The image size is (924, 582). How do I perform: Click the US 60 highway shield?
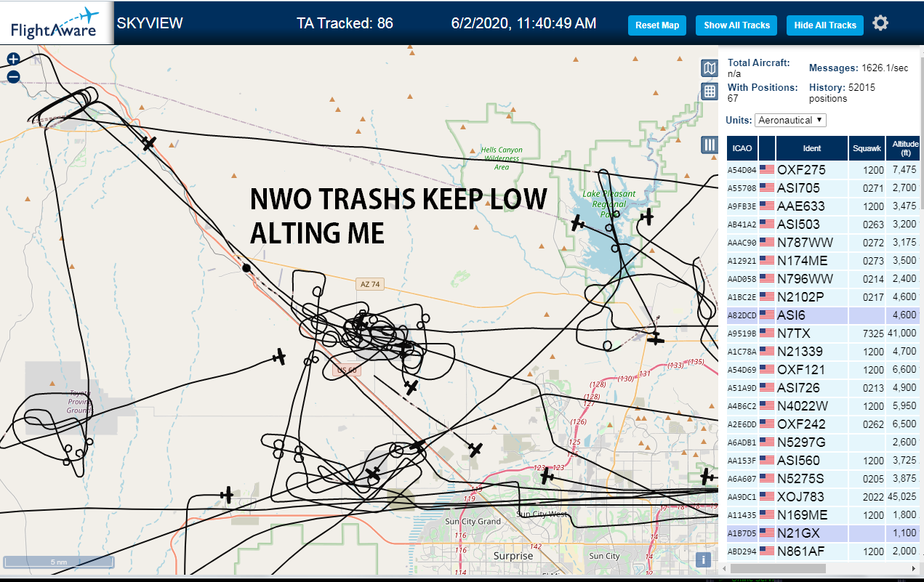[346, 370]
